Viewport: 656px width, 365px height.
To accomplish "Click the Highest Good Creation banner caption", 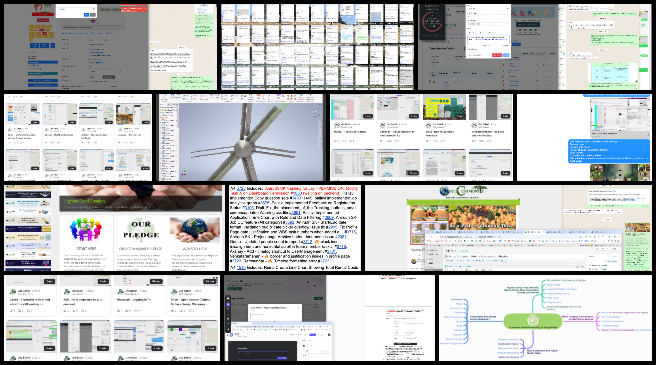I will (x=85, y=201).
